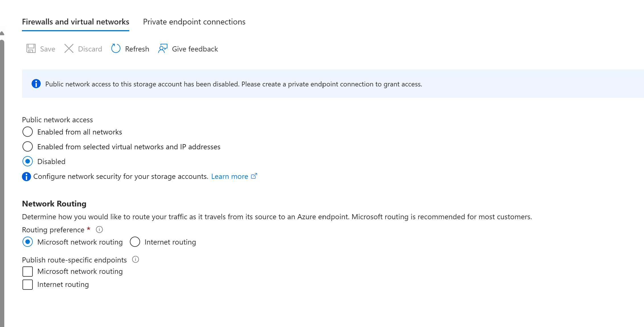Screen dimensions: 644x327
Task: Open the Learn more link
Action: click(x=230, y=176)
